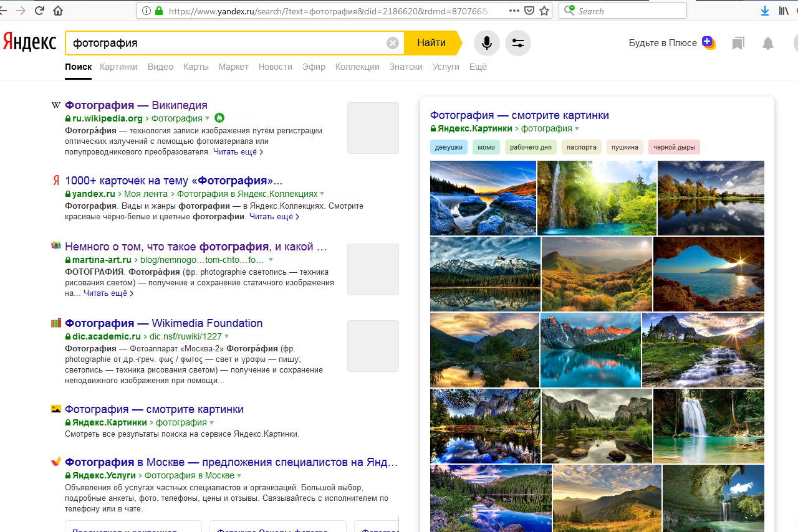Expand Читать ещё under martina-art snippet
This screenshot has width=798, height=532.
tap(108, 293)
